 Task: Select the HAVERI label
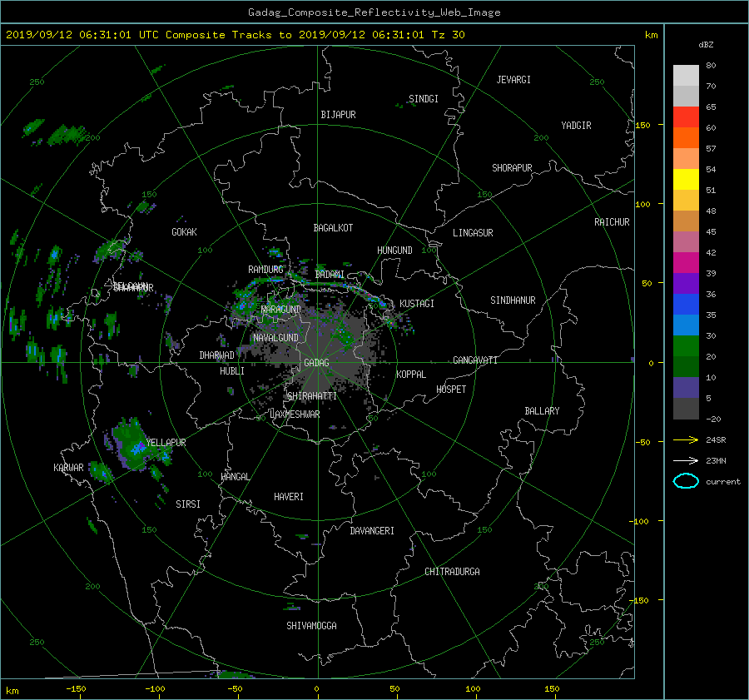click(x=289, y=497)
